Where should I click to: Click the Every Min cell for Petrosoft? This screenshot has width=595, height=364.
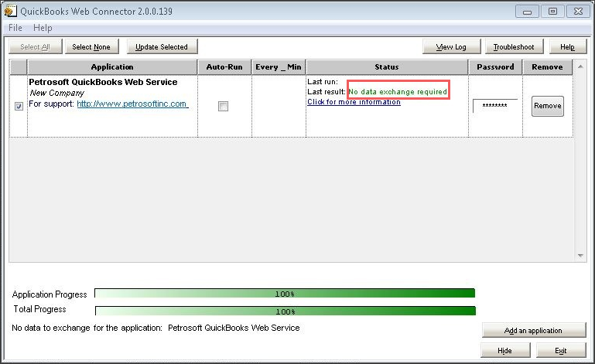(279, 106)
